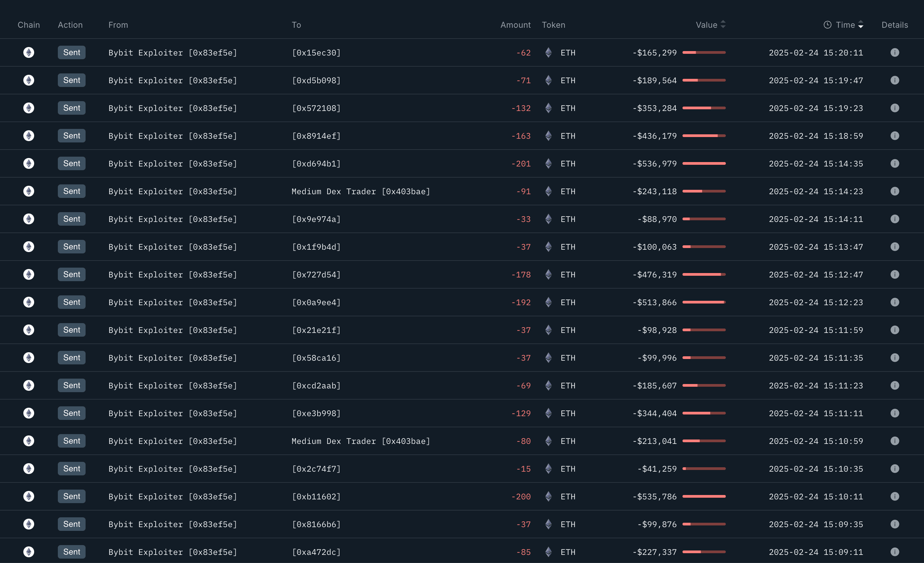The image size is (924, 563).
Task: Click the Token column header
Action: click(553, 25)
